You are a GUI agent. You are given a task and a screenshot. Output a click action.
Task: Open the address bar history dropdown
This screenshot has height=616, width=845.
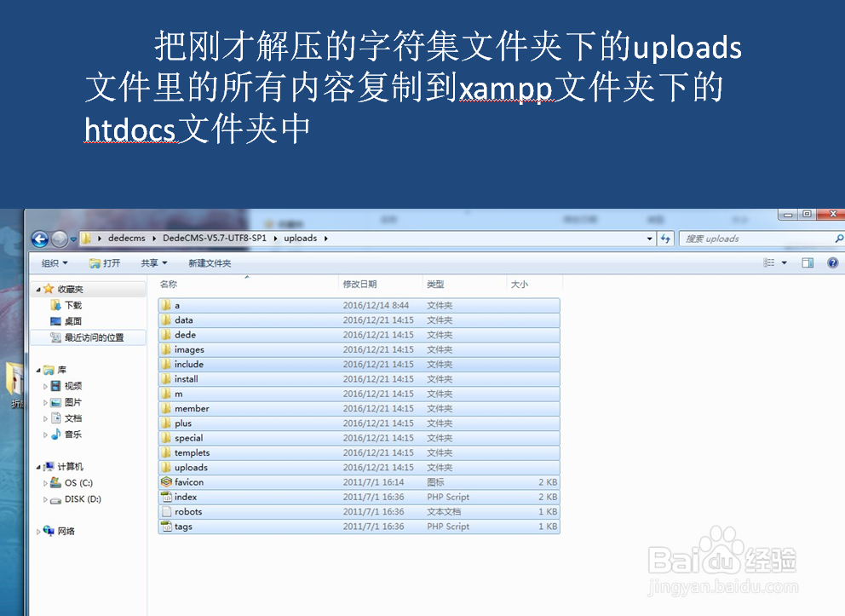(649, 239)
